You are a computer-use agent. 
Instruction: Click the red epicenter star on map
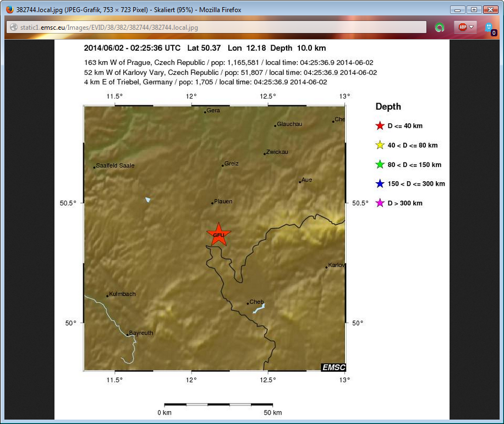(218, 235)
